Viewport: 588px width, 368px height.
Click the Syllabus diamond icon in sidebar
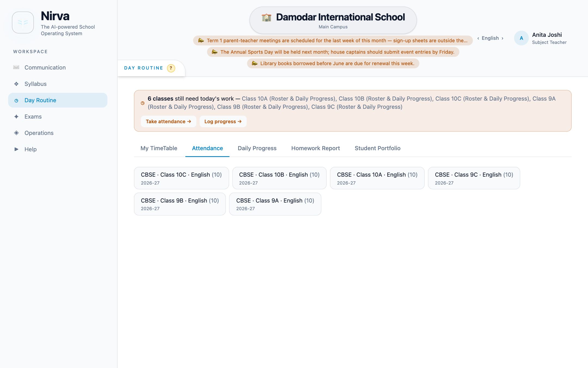[x=16, y=84]
